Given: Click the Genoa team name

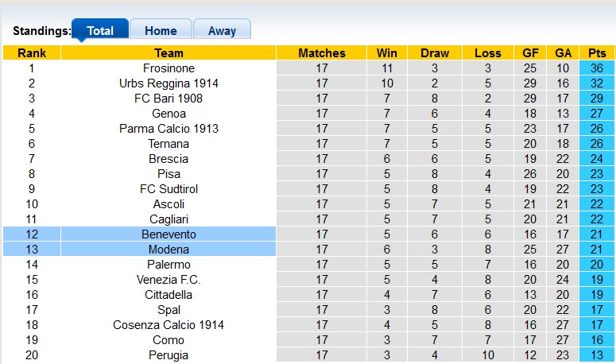Looking at the screenshot, I should tap(169, 114).
